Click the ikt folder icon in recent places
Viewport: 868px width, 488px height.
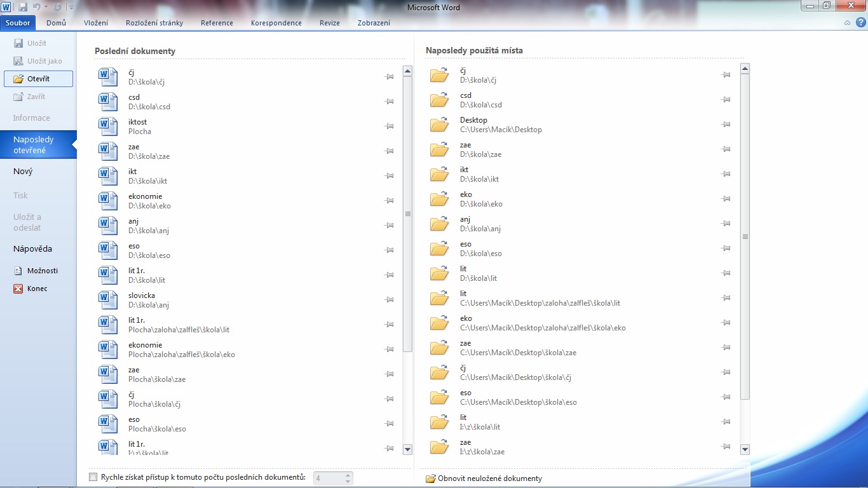pos(439,174)
